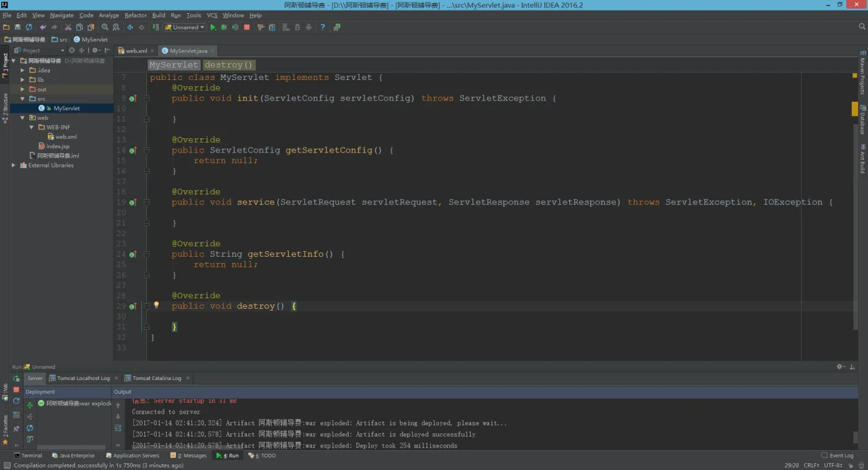Click the Cut scissors icon

(68, 27)
